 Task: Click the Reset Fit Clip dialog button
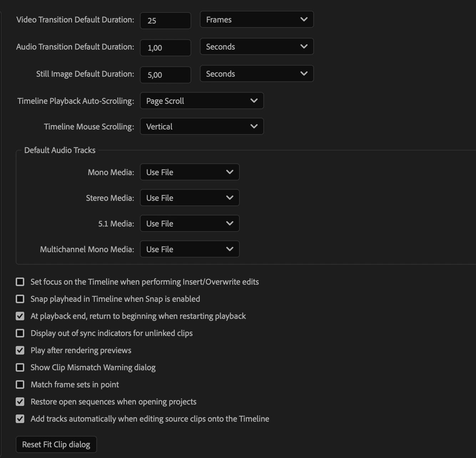[56, 444]
